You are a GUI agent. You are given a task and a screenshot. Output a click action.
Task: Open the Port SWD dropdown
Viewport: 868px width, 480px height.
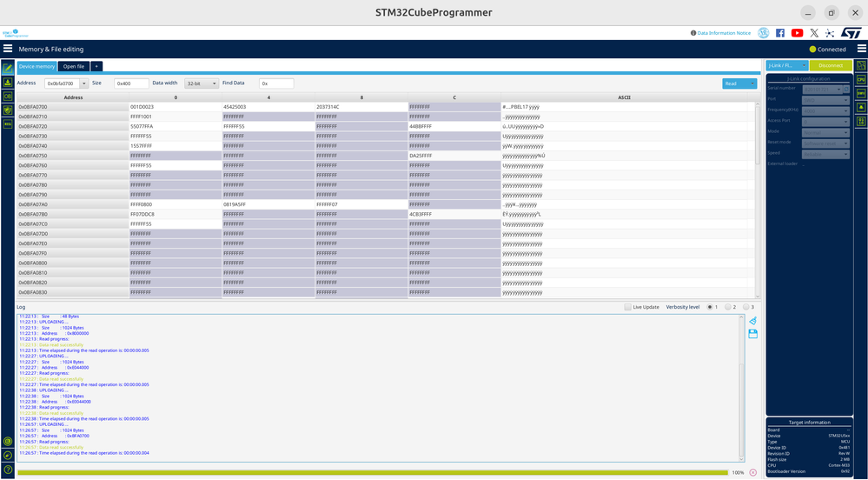(826, 100)
